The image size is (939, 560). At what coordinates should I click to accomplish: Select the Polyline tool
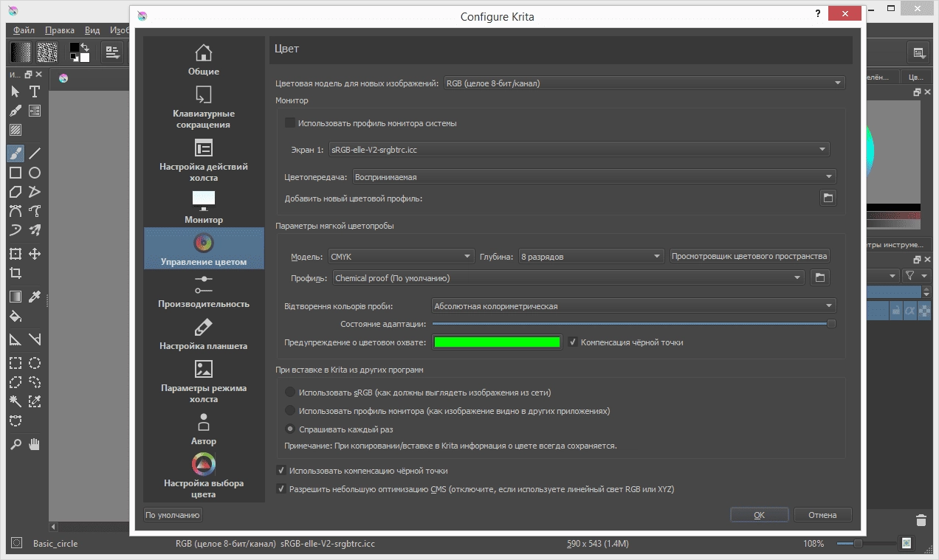(x=35, y=192)
